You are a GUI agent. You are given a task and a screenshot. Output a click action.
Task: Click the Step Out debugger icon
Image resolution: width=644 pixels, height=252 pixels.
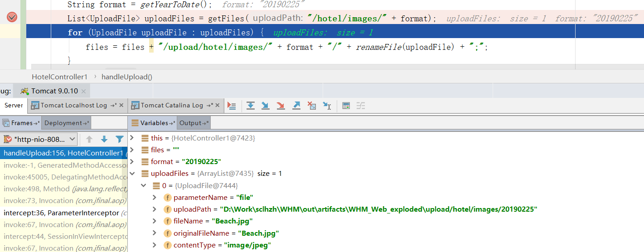(296, 106)
